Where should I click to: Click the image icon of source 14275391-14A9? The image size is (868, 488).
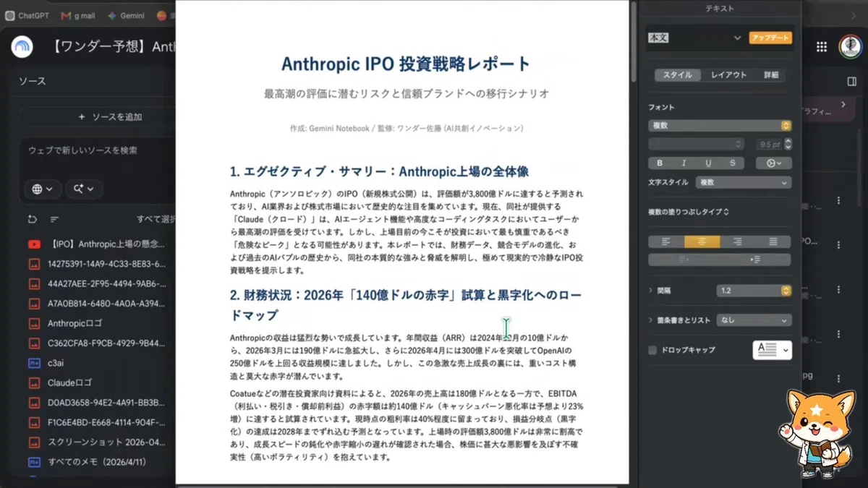point(34,264)
